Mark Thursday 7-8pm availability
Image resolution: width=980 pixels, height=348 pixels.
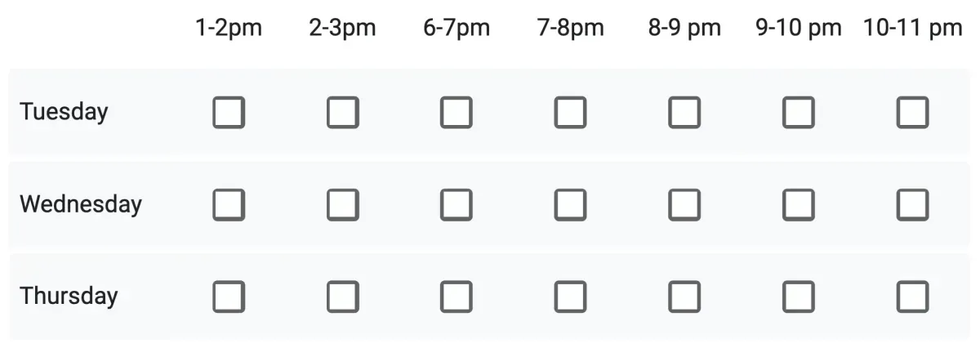(570, 297)
